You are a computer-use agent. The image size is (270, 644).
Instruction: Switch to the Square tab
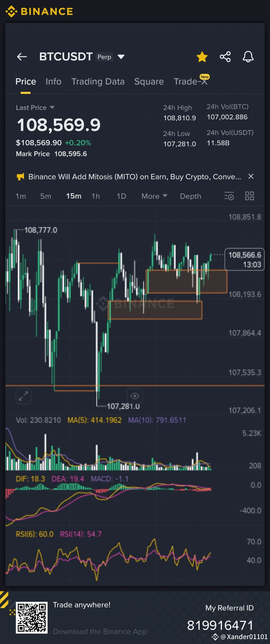pyautogui.click(x=149, y=82)
